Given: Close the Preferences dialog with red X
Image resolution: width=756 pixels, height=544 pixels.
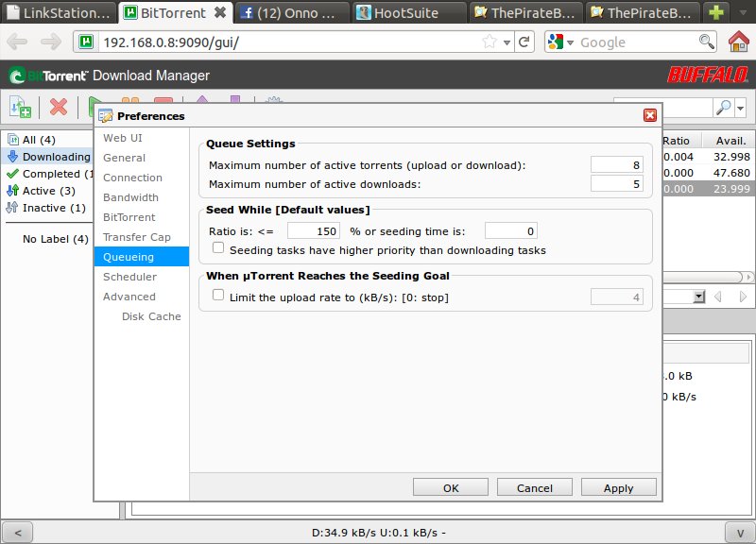Looking at the screenshot, I should coord(649,115).
